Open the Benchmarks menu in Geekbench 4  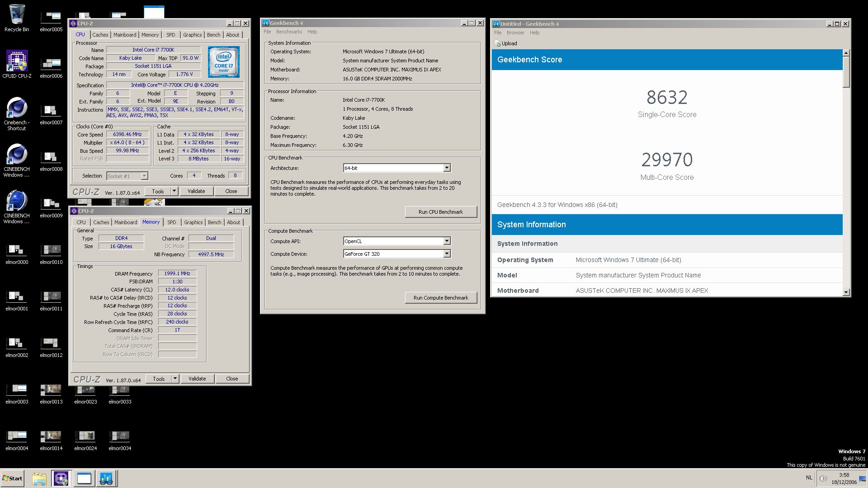(289, 32)
